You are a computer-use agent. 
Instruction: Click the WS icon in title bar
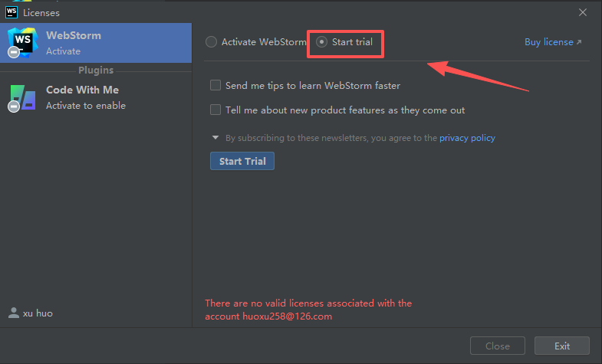click(x=12, y=12)
